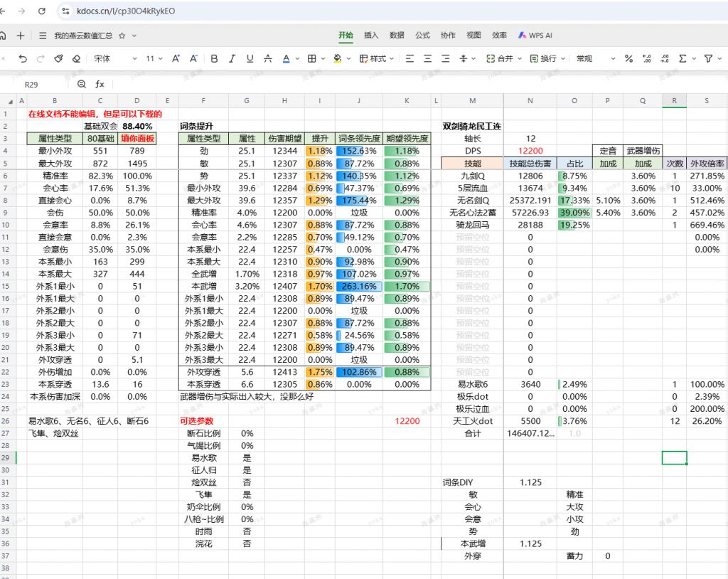Viewport: 728px width, 579px height.
Task: Star this document as a favorite
Action: point(122,36)
